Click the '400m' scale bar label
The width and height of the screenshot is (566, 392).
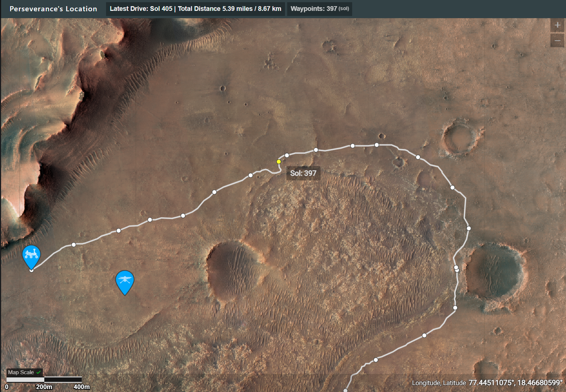pos(82,387)
